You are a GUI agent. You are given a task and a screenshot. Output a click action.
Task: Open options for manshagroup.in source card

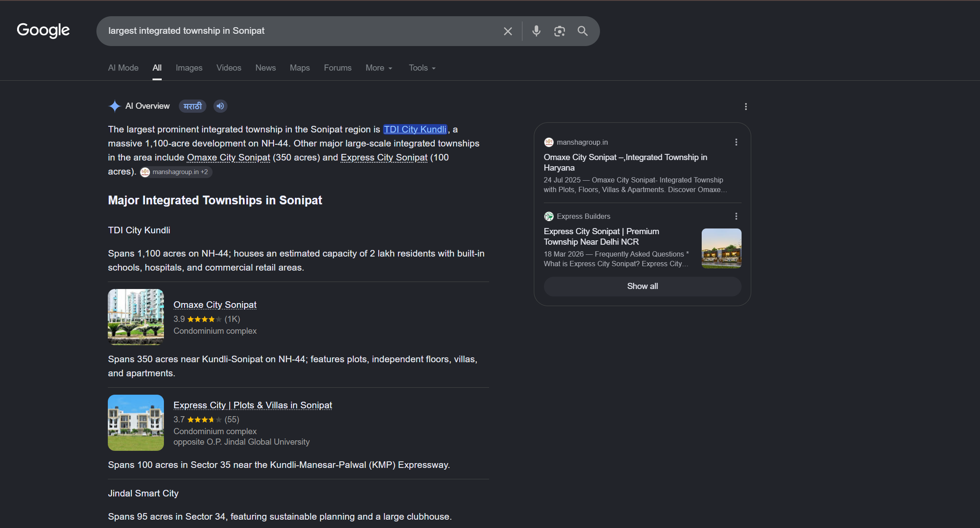736,142
